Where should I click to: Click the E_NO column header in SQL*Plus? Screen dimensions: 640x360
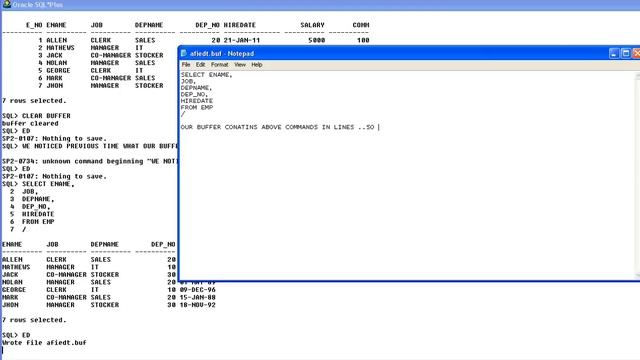(x=34, y=25)
